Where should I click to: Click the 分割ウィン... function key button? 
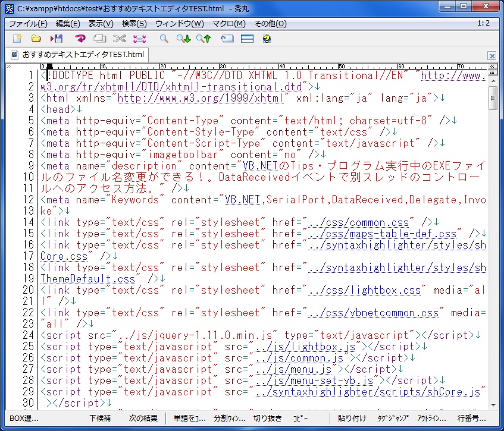(x=230, y=418)
